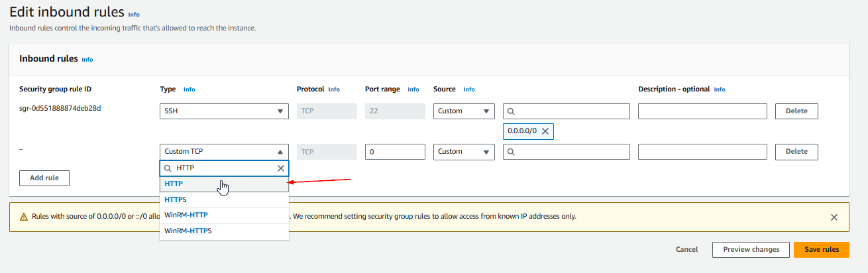Image resolution: width=868 pixels, height=273 pixels.
Task: Click the Add rule button
Action: [x=44, y=178]
